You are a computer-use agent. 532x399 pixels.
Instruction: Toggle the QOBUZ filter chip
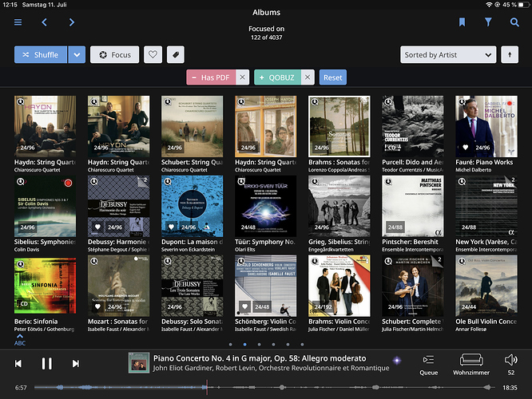277,77
